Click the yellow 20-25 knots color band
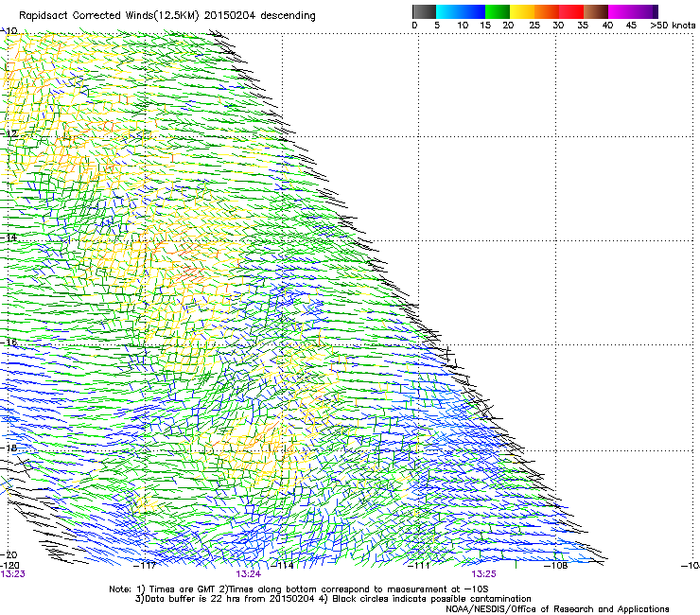The width and height of the screenshot is (700, 615). (x=522, y=11)
